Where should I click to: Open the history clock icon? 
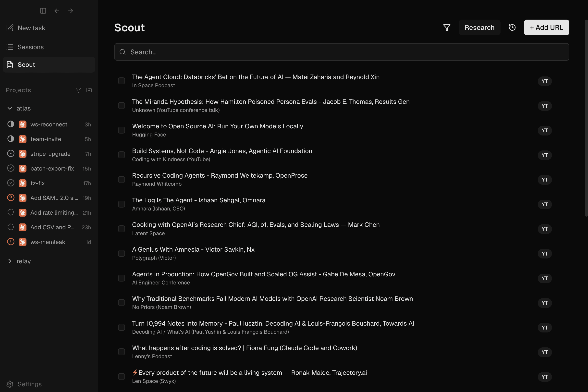point(512,27)
